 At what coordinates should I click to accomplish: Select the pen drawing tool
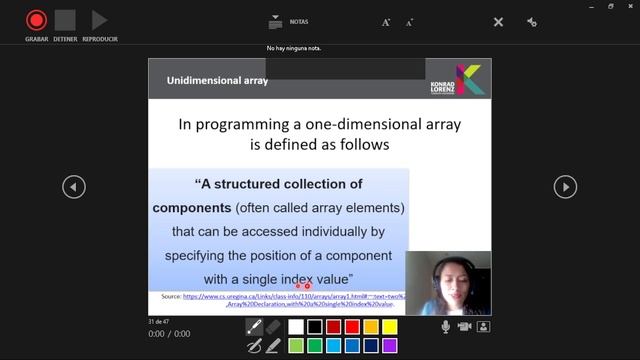click(254, 346)
